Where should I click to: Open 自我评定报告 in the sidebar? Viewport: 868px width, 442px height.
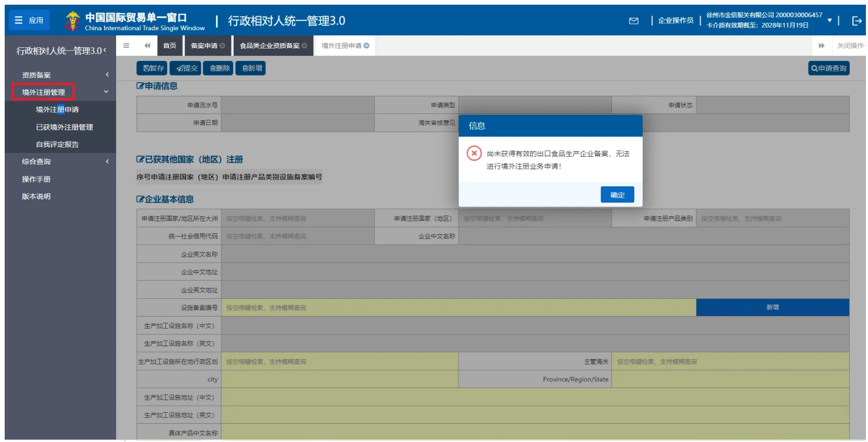tap(57, 145)
